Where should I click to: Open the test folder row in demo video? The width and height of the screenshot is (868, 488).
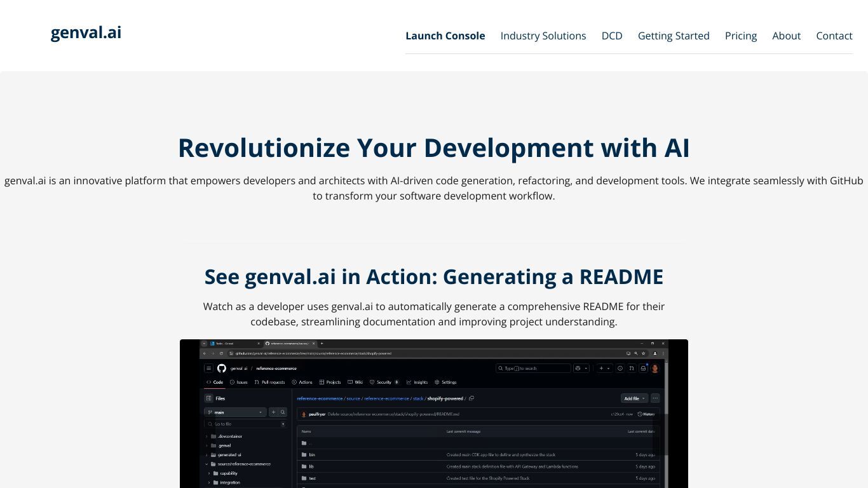click(x=478, y=478)
